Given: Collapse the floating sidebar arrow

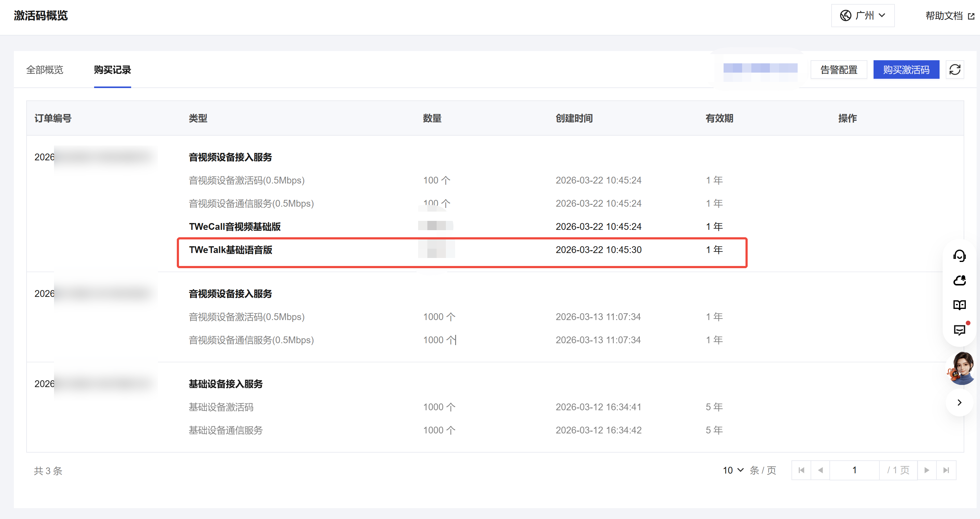Looking at the screenshot, I should point(959,403).
